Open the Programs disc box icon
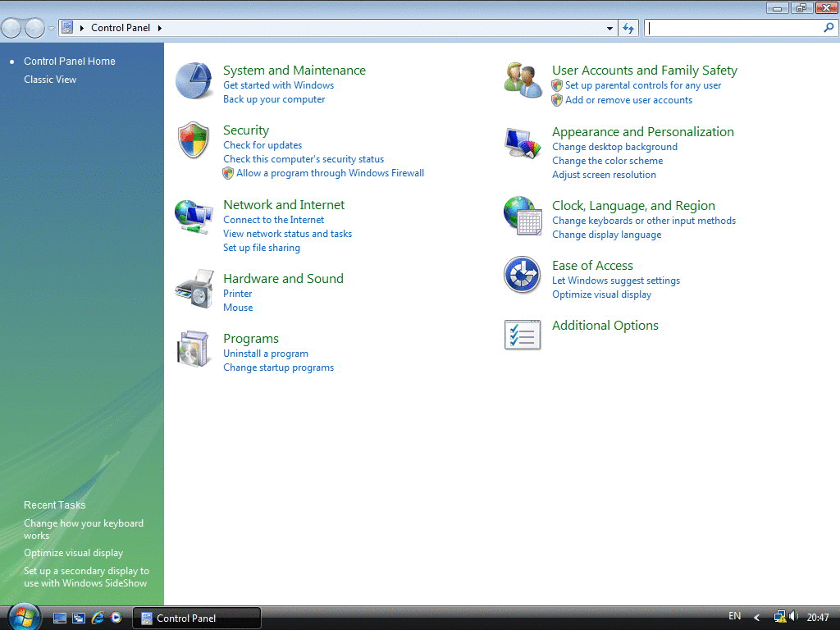840x630 pixels. (x=193, y=349)
